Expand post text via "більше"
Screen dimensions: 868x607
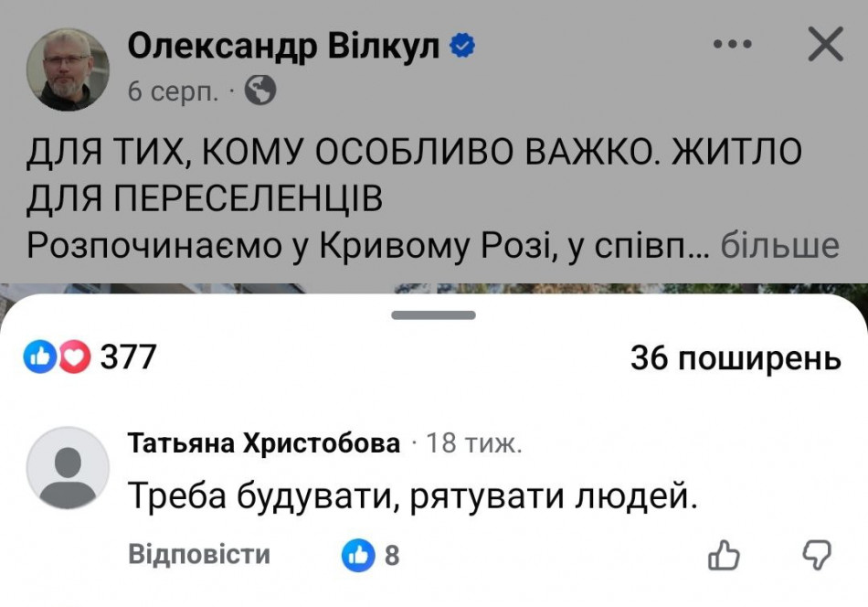click(779, 245)
